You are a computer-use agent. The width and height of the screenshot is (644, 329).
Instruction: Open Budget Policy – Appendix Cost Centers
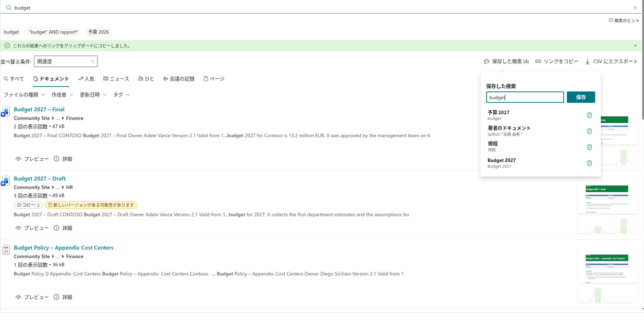(64, 248)
